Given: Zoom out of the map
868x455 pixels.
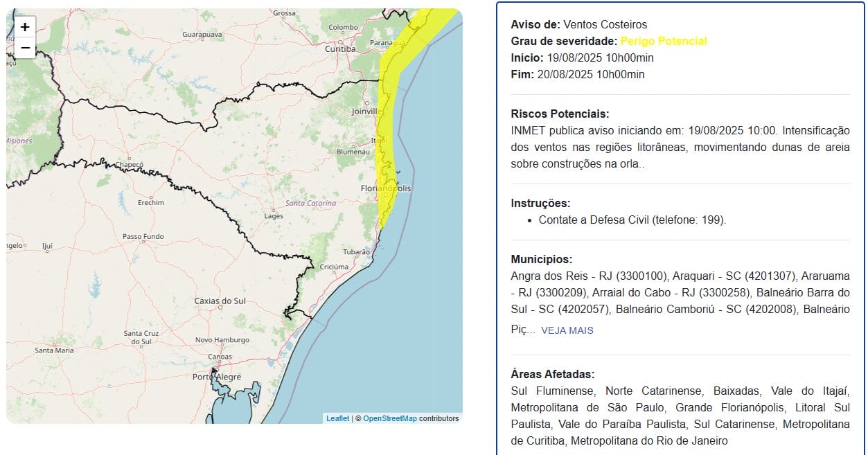Looking at the screenshot, I should click(25, 48).
